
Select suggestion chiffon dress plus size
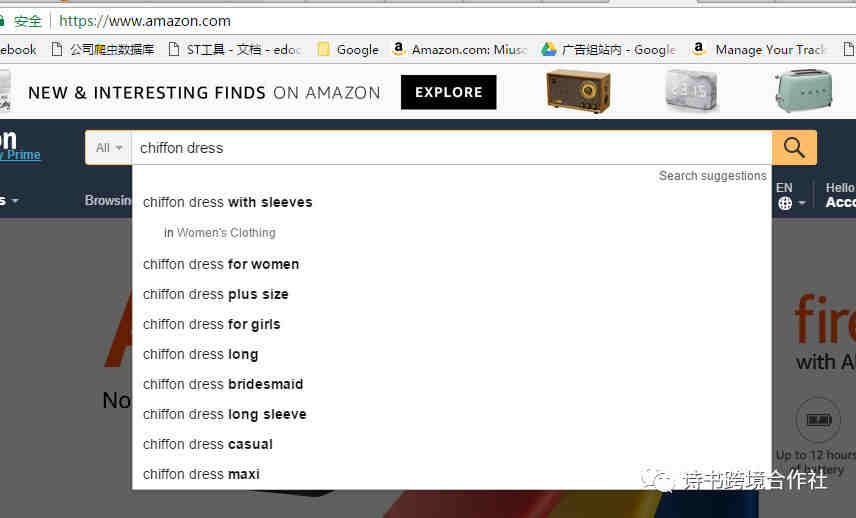216,294
